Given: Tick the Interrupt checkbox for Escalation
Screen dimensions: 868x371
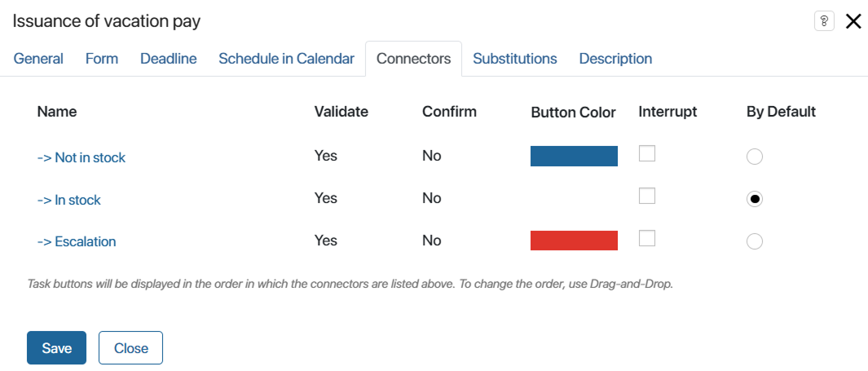Looking at the screenshot, I should tap(647, 238).
